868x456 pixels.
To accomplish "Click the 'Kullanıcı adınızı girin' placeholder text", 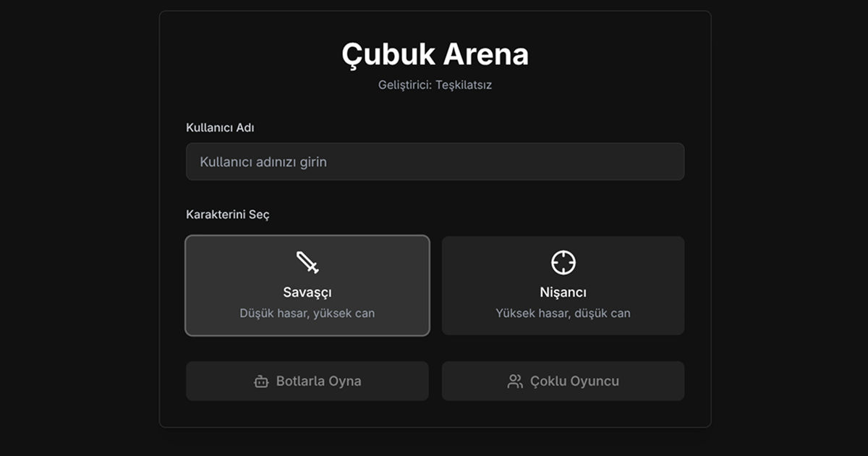I will pos(263,162).
